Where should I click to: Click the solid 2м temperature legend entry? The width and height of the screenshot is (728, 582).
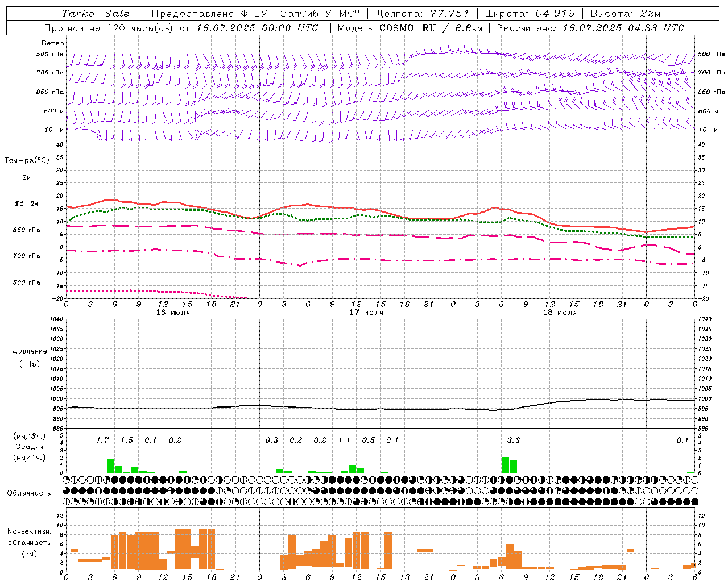[x=26, y=180]
